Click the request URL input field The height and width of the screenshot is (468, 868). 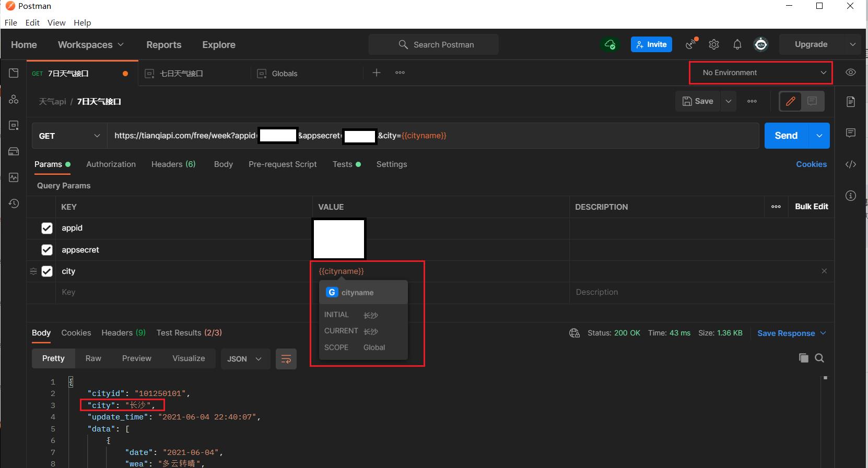click(433, 136)
